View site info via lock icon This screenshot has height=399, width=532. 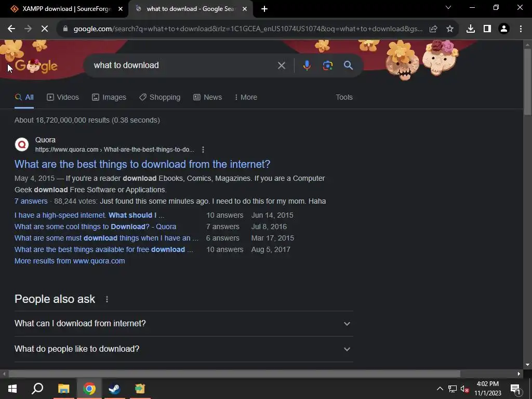coord(65,29)
